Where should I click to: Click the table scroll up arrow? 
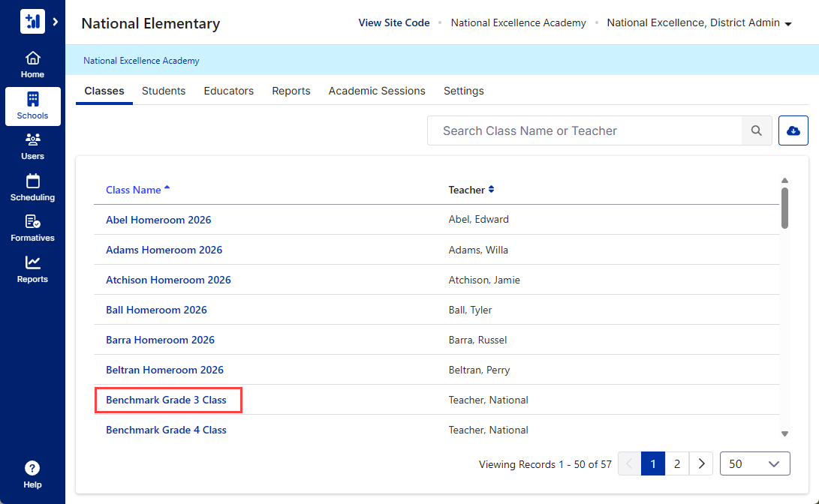pyautogui.click(x=784, y=181)
